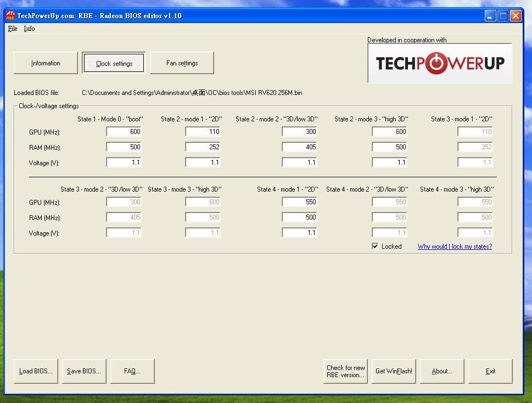
Task: Click GPU MHz field for State 2 mode 3
Action: pyautogui.click(x=389, y=131)
